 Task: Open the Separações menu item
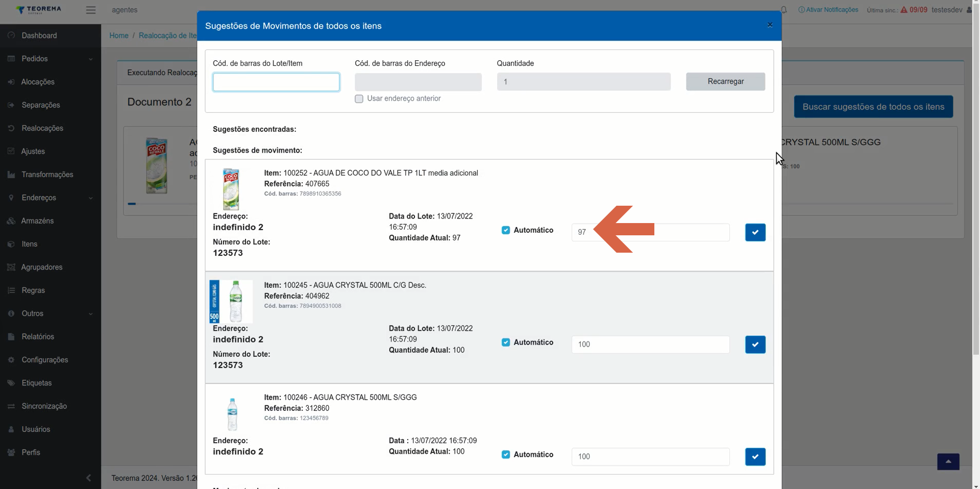(41, 105)
